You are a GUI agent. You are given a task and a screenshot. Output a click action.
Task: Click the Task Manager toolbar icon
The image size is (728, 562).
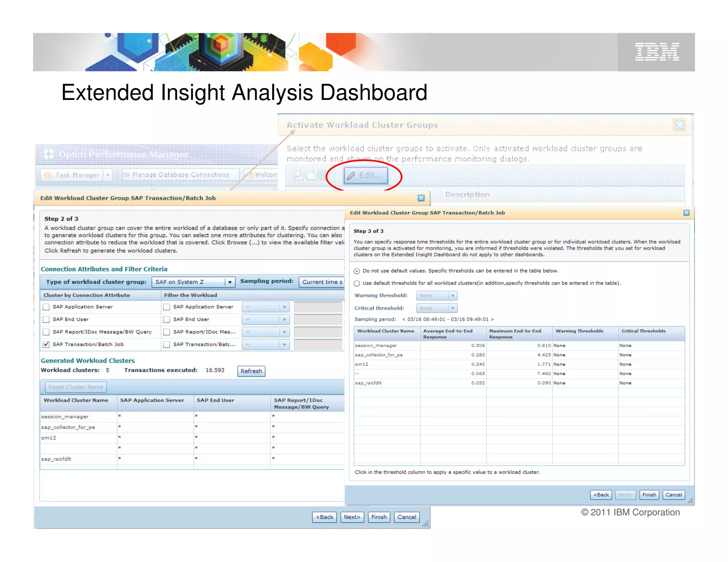tap(48, 175)
